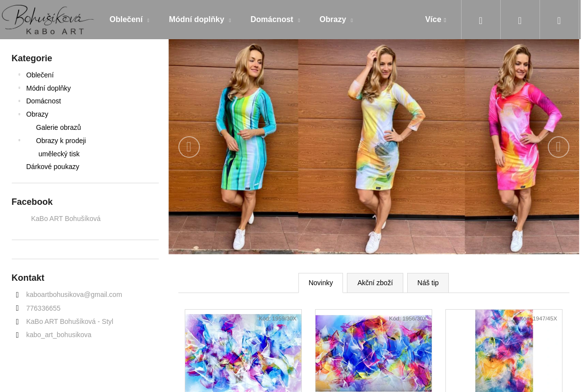This screenshot has width=588, height=392.
Task: Open Domácnost in the top navigation menu
Action: (274, 20)
